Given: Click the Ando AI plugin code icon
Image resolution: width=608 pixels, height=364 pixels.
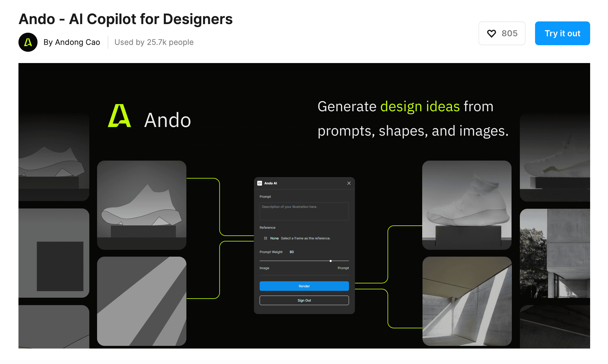Looking at the screenshot, I should (x=260, y=183).
